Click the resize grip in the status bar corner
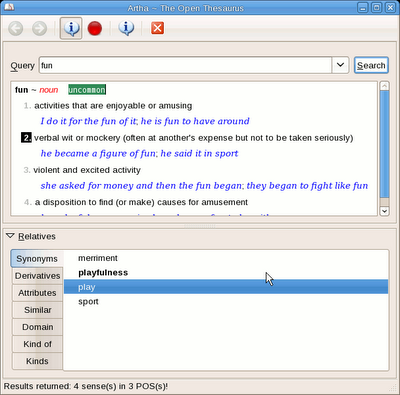 pos(393,388)
